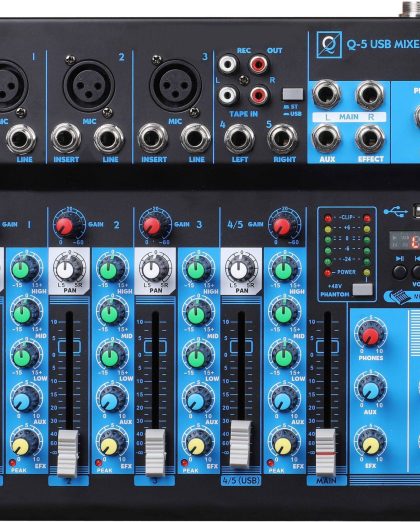
Task: Click the red LED digital display
Action: coord(405,241)
